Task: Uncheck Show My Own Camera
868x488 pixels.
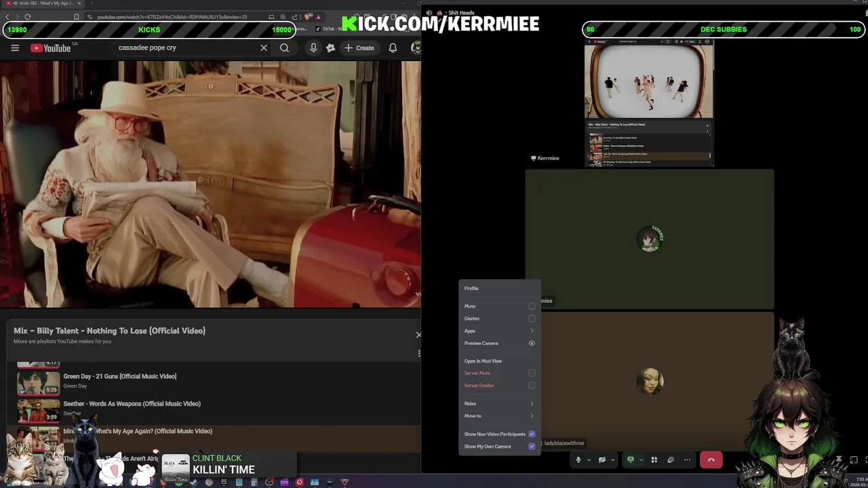Action: (x=532, y=446)
